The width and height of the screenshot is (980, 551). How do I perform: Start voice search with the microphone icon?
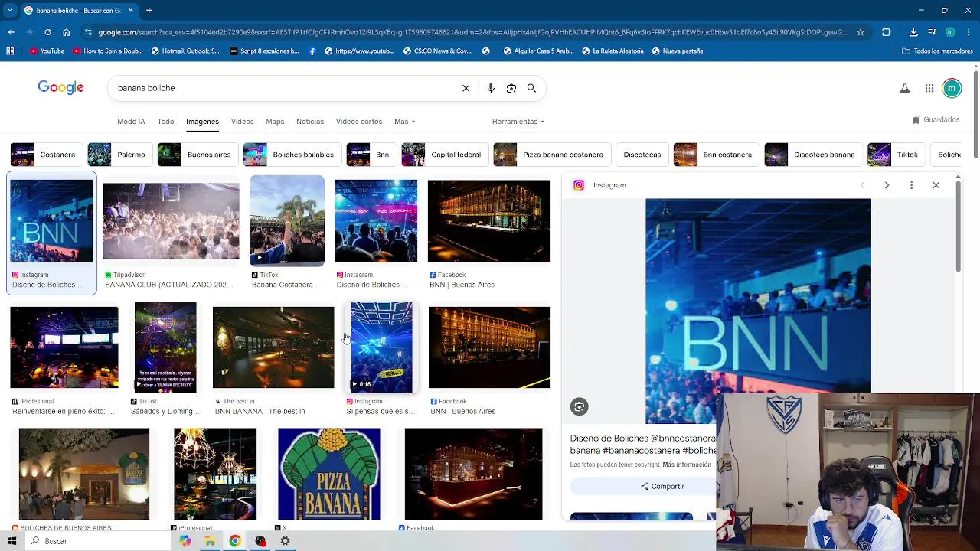click(x=491, y=88)
